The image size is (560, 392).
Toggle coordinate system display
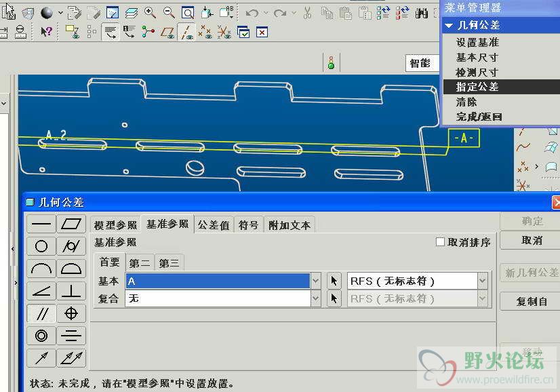224,32
